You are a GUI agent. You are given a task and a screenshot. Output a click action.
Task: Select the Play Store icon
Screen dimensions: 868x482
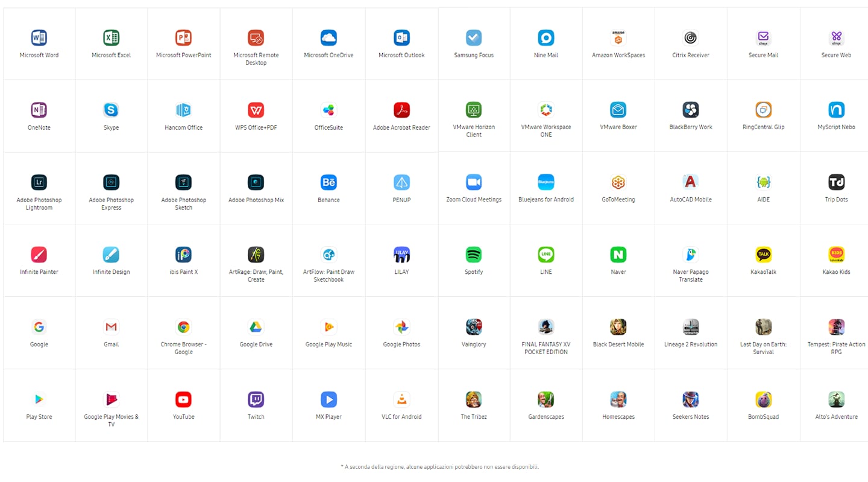click(39, 399)
